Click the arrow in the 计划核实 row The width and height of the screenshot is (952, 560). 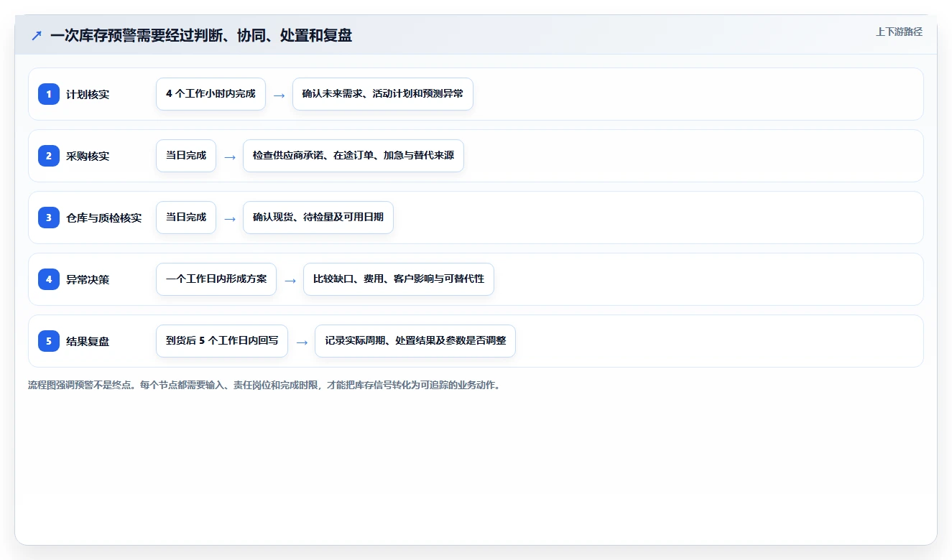coord(279,95)
